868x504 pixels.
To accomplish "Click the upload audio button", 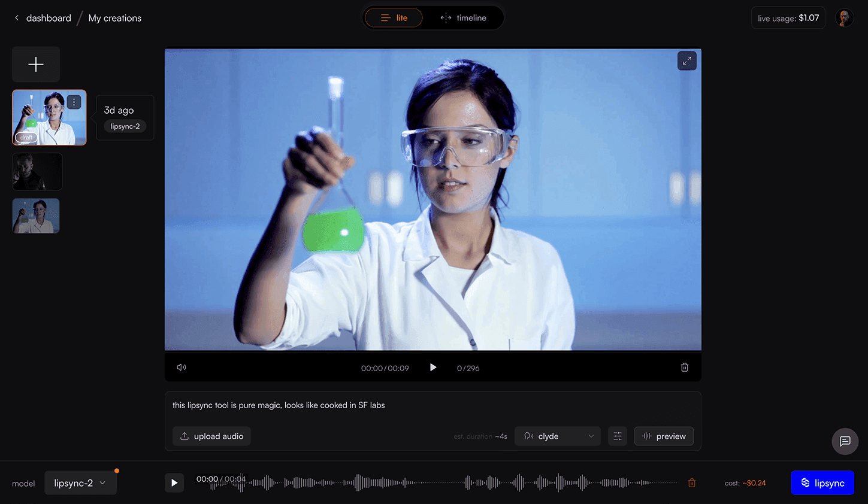I will pyautogui.click(x=211, y=436).
